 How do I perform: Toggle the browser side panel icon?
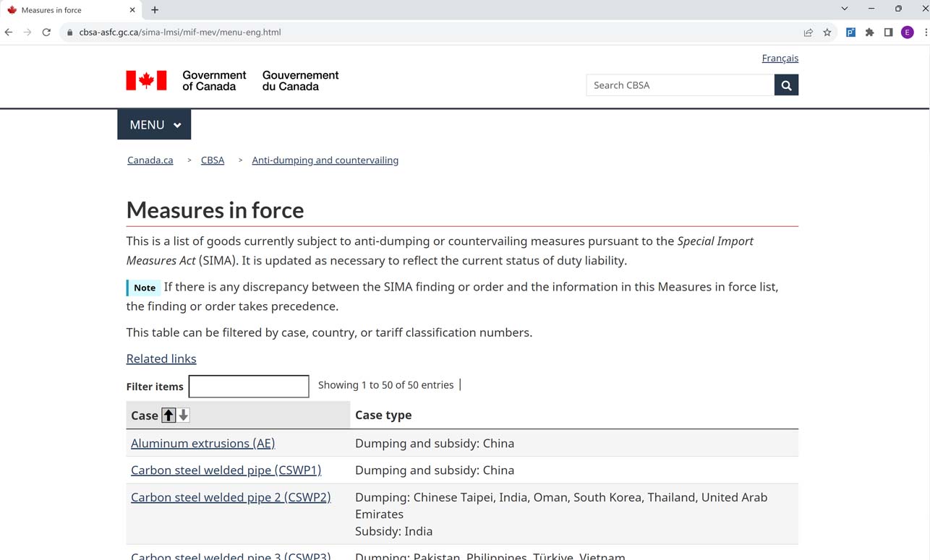(x=888, y=33)
